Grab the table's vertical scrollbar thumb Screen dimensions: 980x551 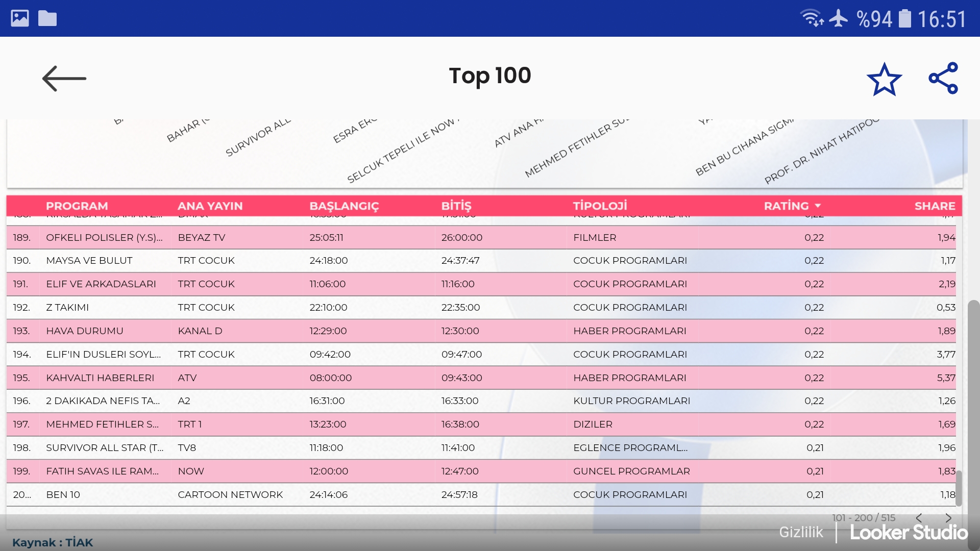(x=959, y=488)
